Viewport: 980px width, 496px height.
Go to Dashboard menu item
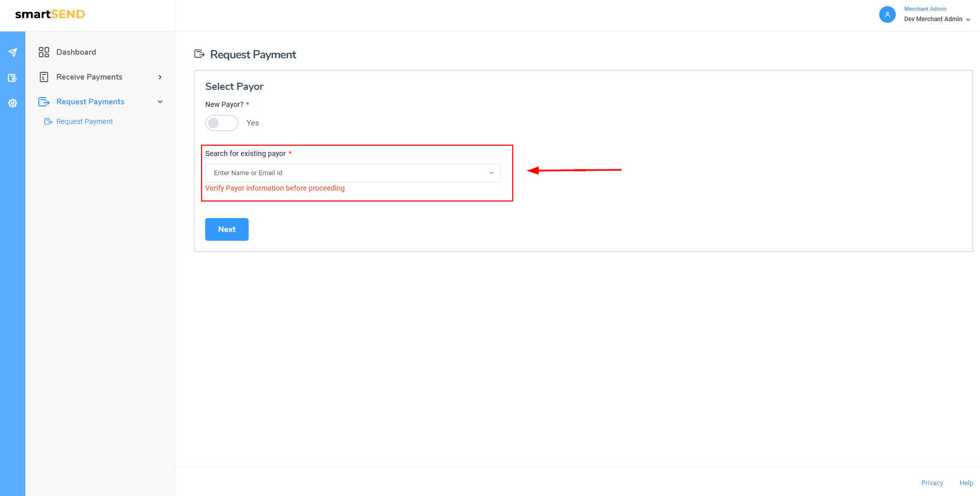(x=76, y=52)
